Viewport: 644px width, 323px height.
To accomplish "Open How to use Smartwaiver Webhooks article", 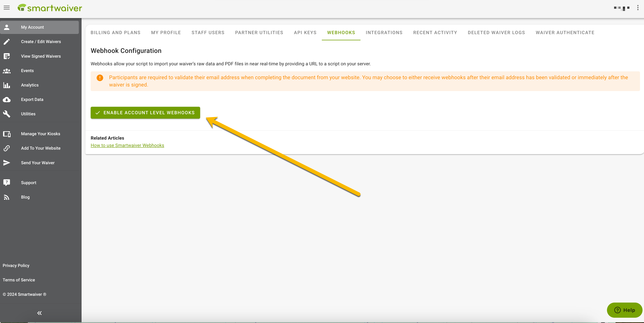I will (x=128, y=145).
